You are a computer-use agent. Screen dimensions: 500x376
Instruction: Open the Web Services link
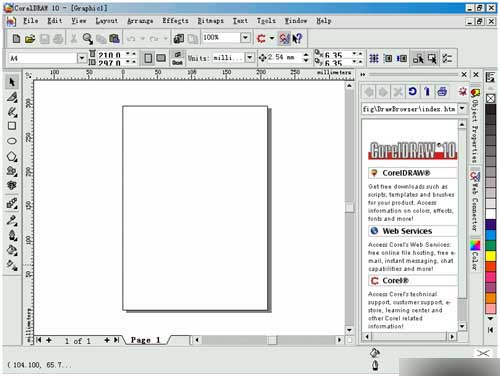tap(407, 231)
